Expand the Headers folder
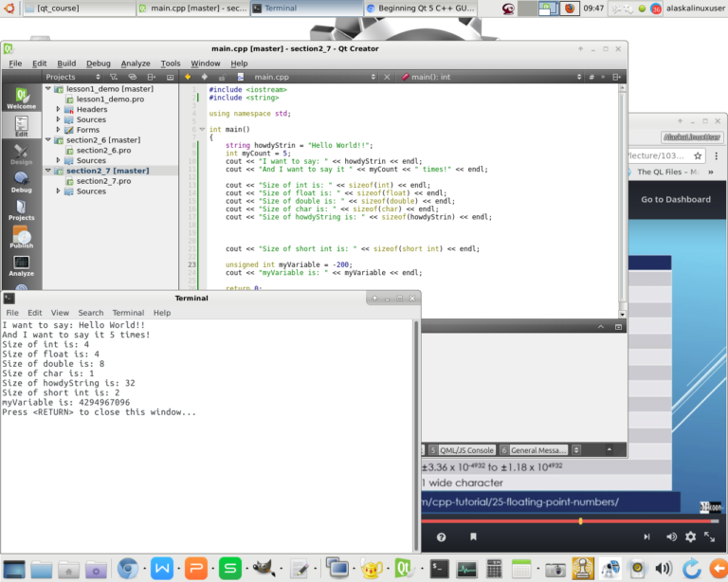 59,109
